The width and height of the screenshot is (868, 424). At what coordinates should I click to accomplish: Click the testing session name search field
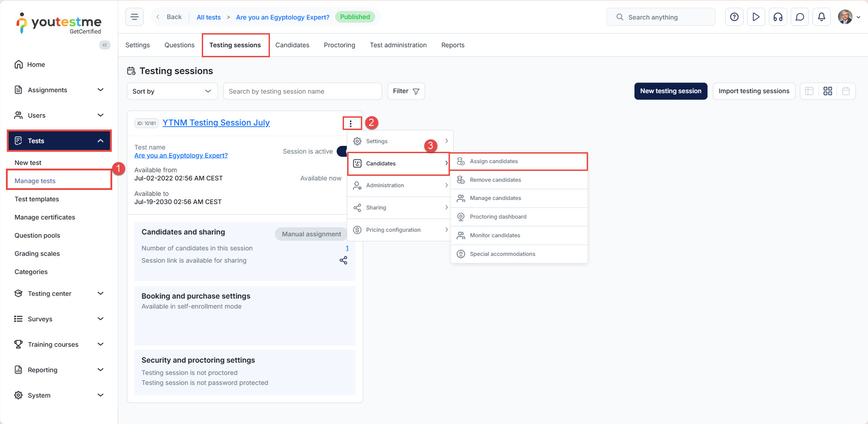coord(302,91)
